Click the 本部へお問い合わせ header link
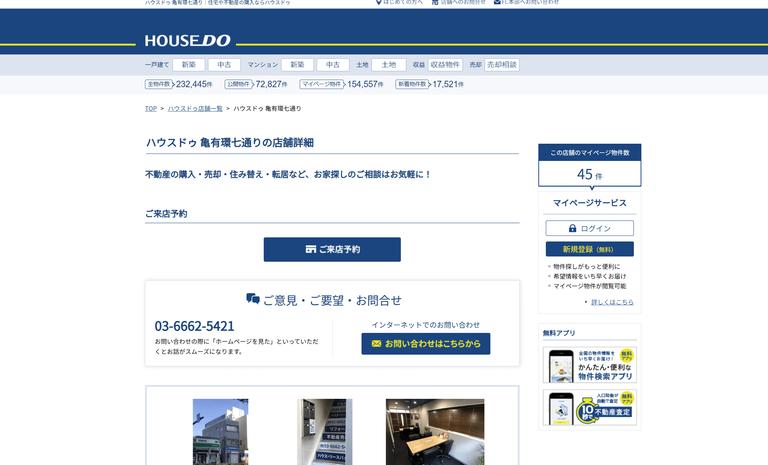The height and width of the screenshot is (465, 768). tap(530, 2)
